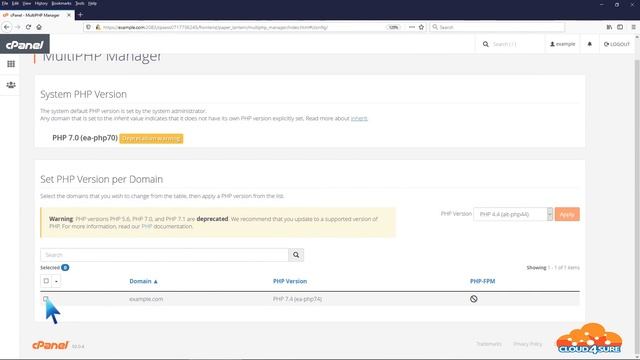Open the Bookmarks menu
640x360 pixels.
click(61, 3)
